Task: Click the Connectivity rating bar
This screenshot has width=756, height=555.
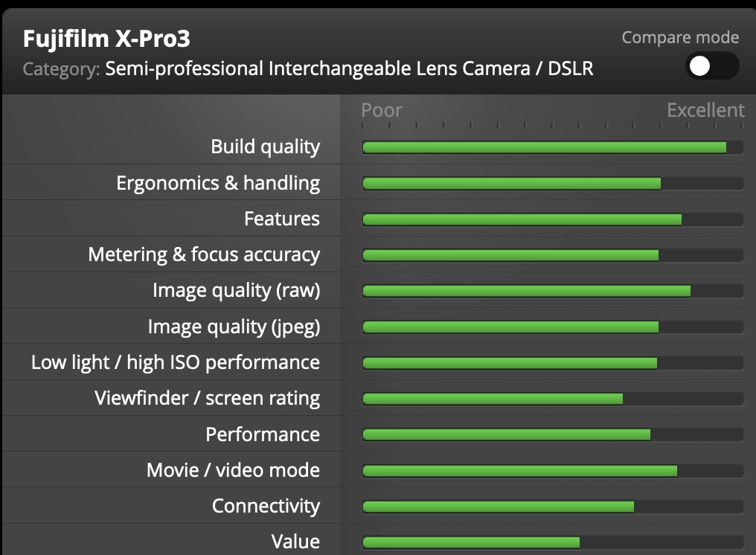Action: click(x=553, y=507)
